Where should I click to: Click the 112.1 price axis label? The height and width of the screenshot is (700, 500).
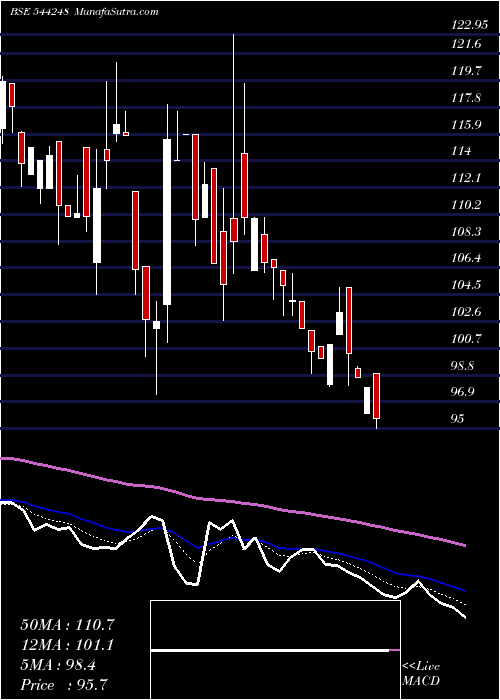tap(466, 178)
